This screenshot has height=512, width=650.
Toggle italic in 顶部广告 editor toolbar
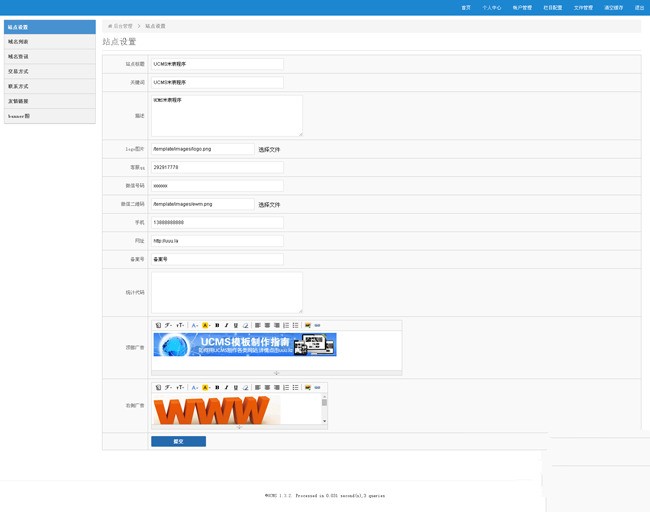pos(226,325)
